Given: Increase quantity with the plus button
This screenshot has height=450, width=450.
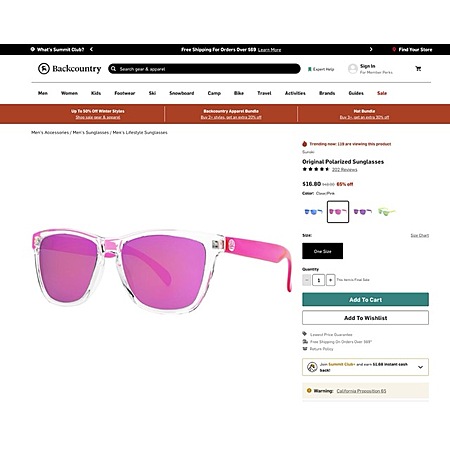Looking at the screenshot, I should 330,280.
